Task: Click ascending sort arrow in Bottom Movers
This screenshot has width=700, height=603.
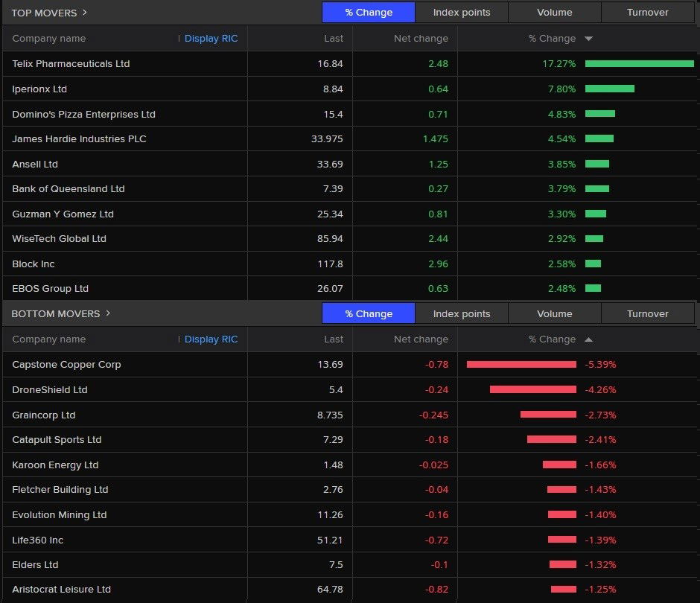Action: click(588, 339)
